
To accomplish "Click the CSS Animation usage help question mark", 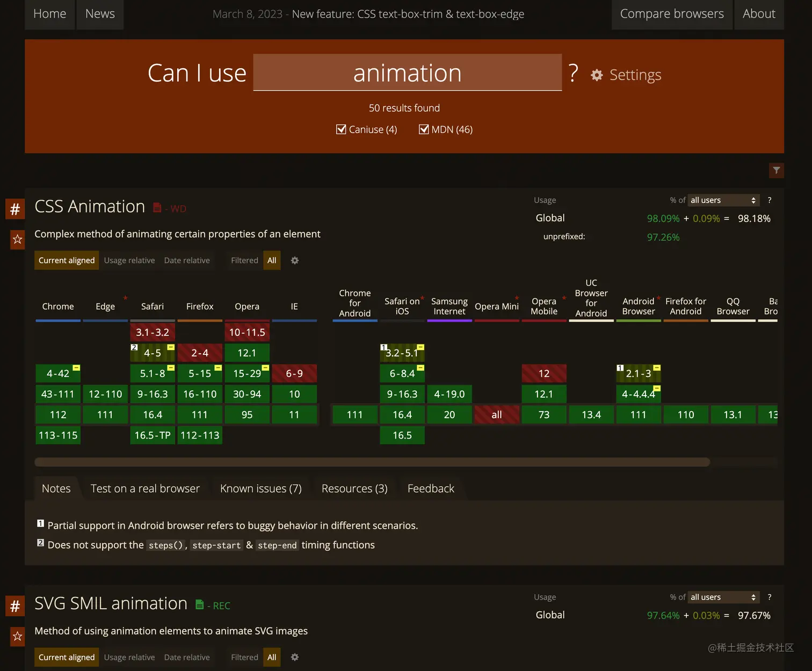I will [x=770, y=200].
